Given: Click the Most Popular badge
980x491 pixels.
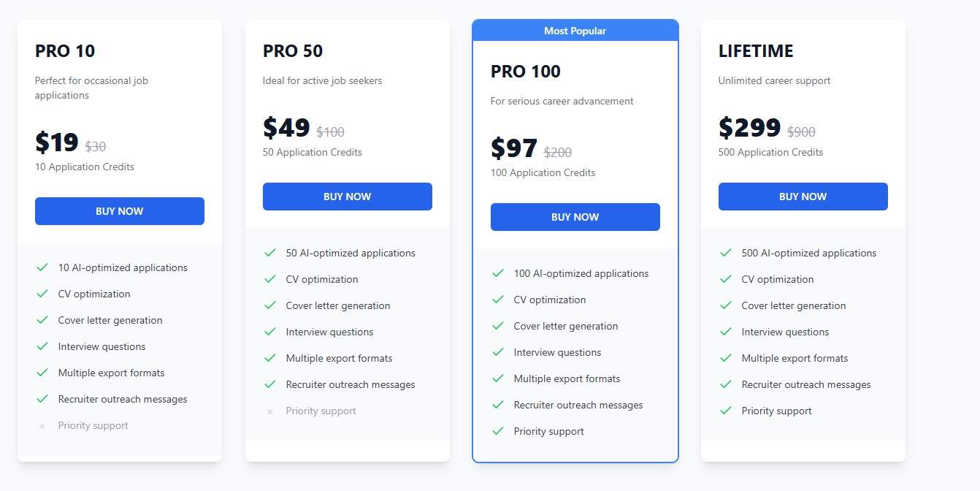Looking at the screenshot, I should (575, 30).
